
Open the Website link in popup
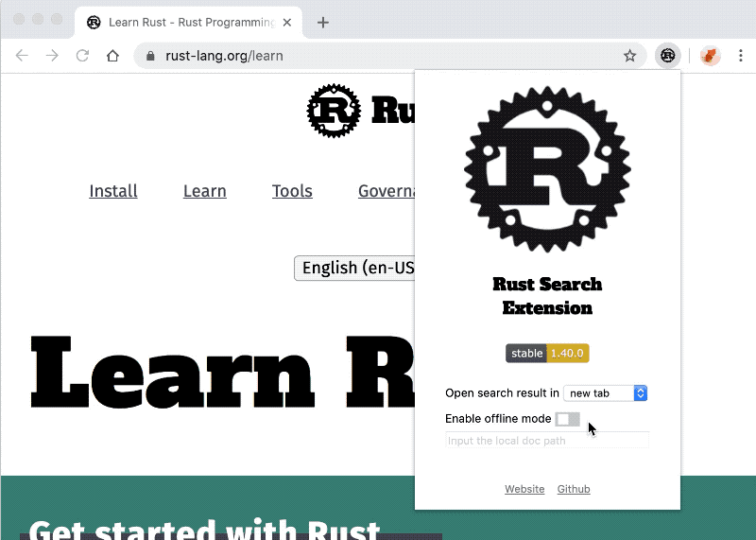tap(524, 489)
